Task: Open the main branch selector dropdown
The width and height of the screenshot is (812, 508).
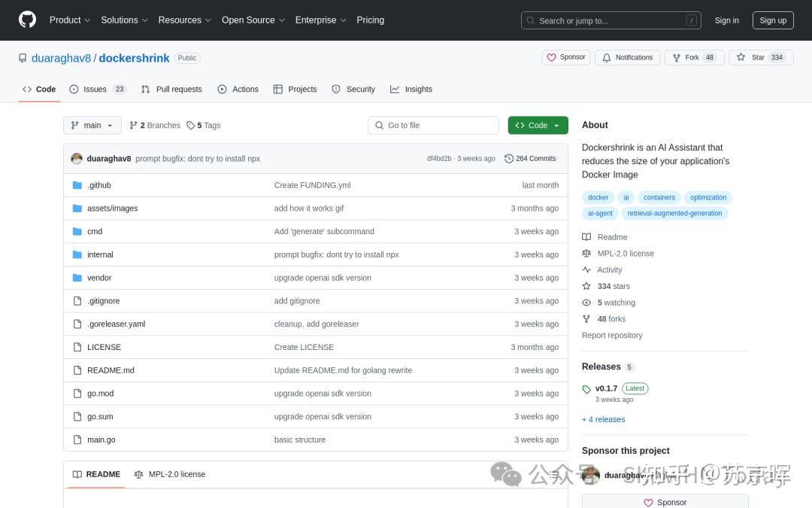Action: coord(92,125)
